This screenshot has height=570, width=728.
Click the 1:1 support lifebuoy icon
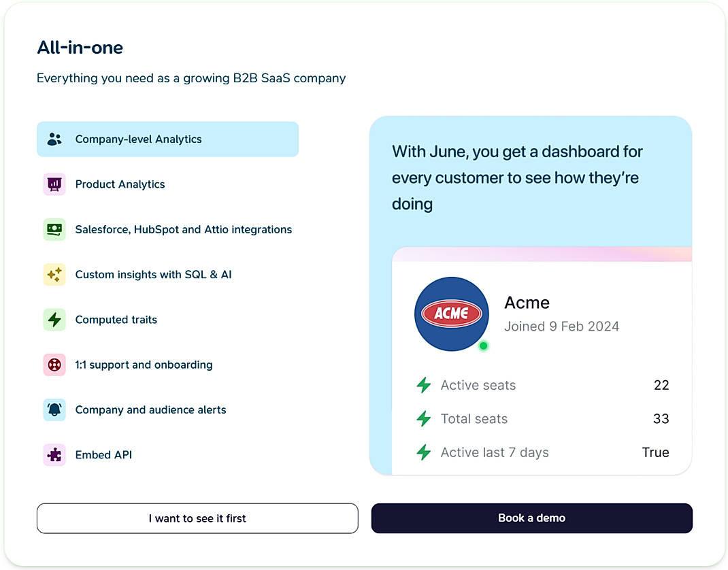(x=54, y=365)
